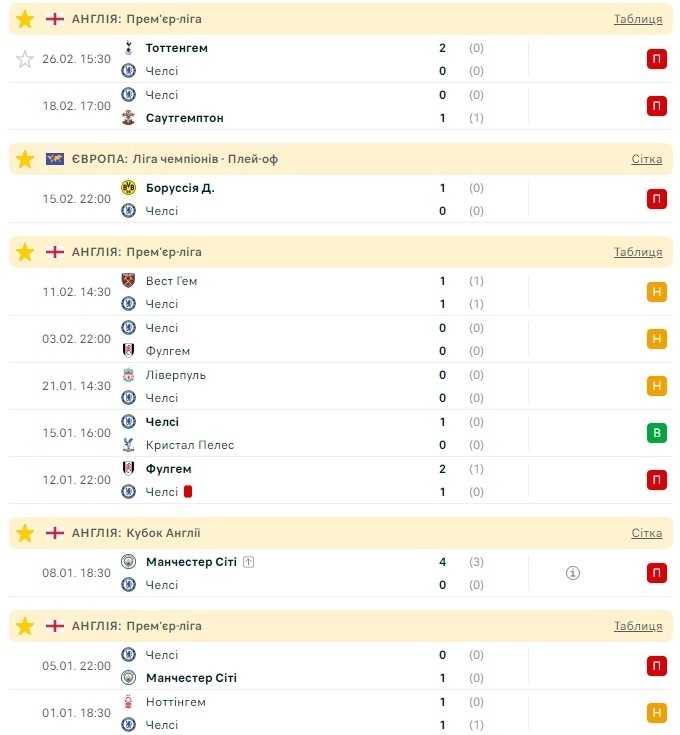This screenshot has width=680, height=735.
Task: Toggle star for the Champions League section
Action: pyautogui.click(x=25, y=159)
